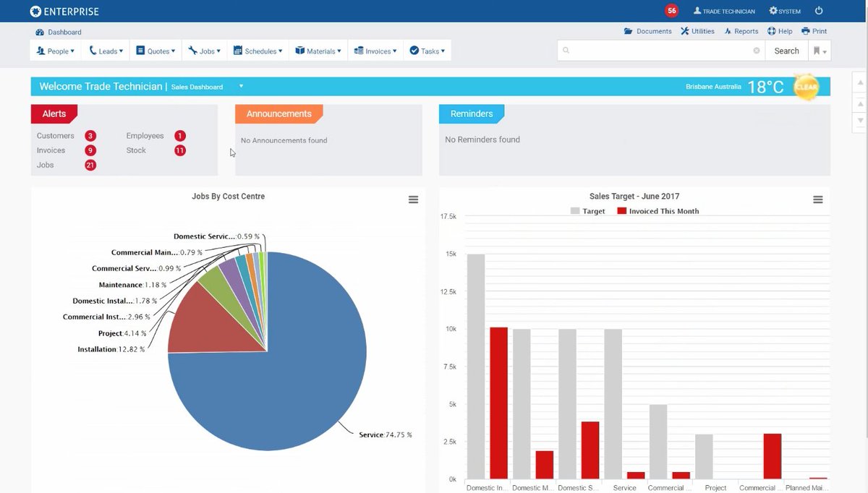
Task: Click the Service:74.75 % pie label
Action: 386,435
